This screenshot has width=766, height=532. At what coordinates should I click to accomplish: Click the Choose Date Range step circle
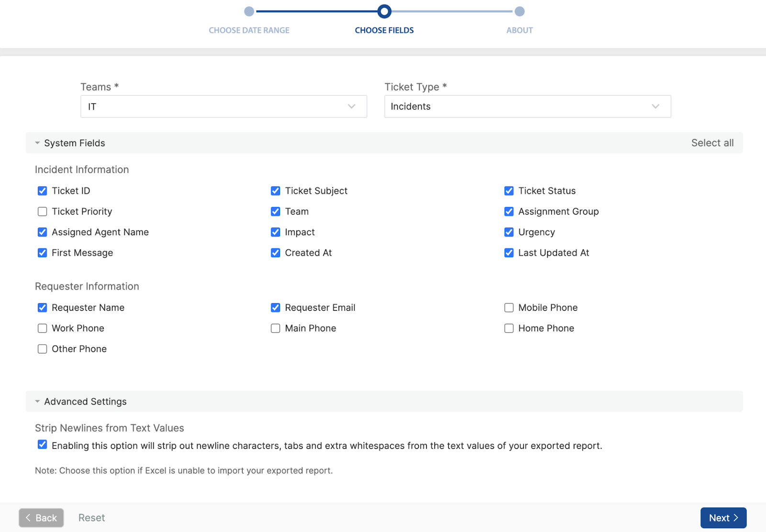point(249,11)
